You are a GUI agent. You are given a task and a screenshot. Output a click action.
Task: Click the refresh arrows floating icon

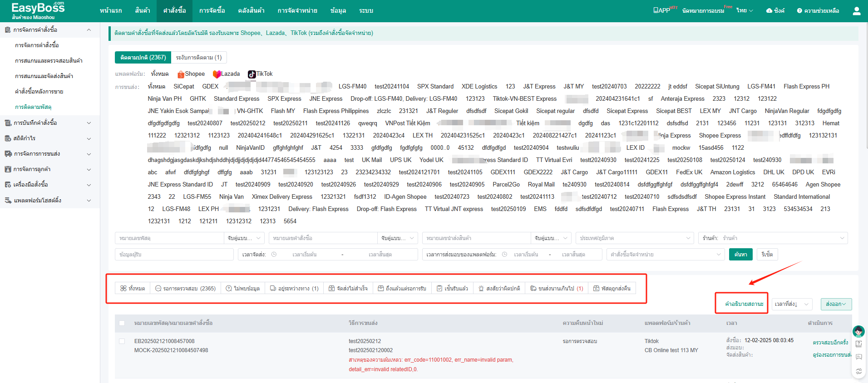coord(858,371)
